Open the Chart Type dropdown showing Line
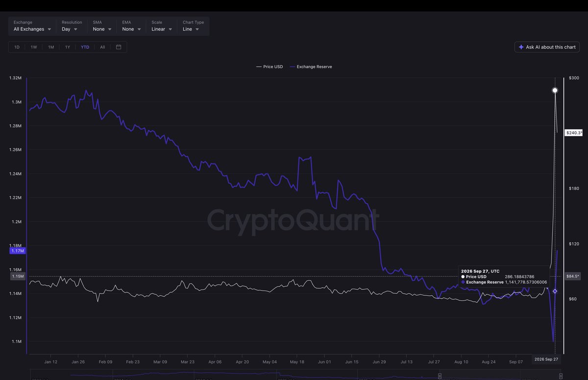 click(x=193, y=26)
